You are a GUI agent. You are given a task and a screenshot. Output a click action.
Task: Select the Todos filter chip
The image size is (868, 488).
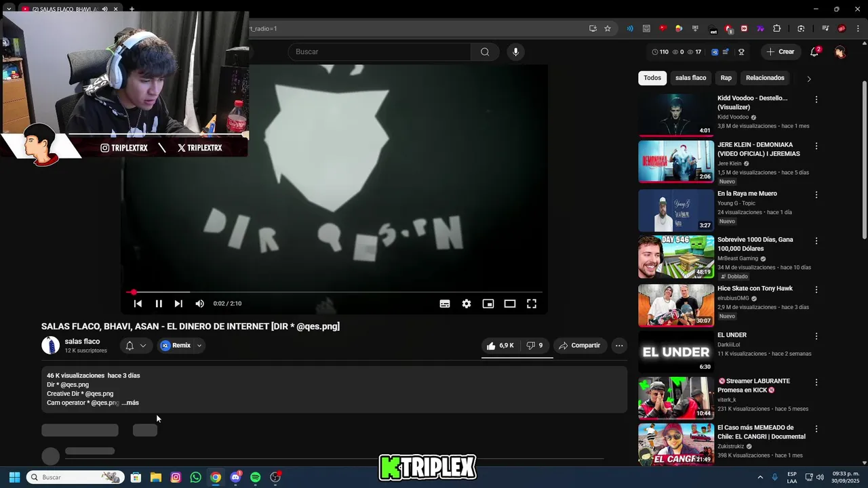coord(652,78)
